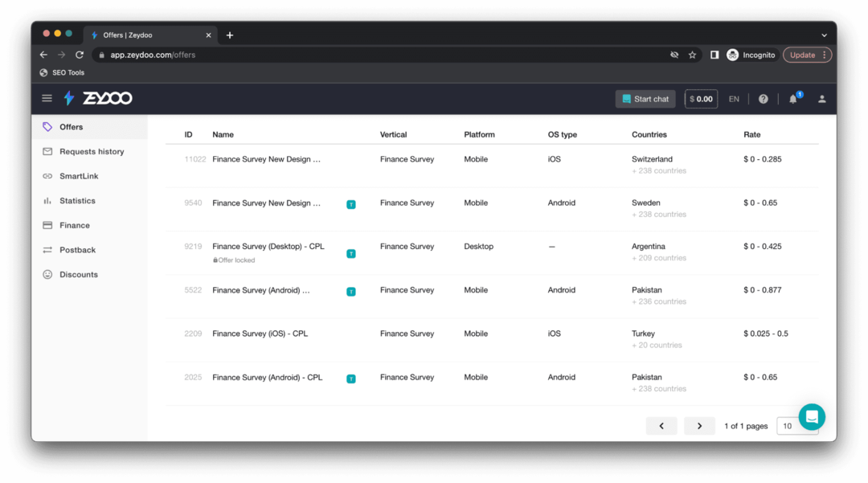Image resolution: width=868 pixels, height=483 pixels.
Task: Go to next page arrow
Action: coord(699,426)
